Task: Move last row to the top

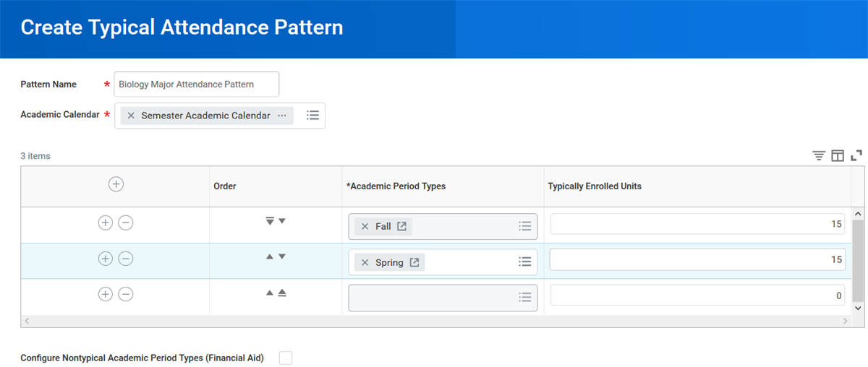Action: pos(282,293)
